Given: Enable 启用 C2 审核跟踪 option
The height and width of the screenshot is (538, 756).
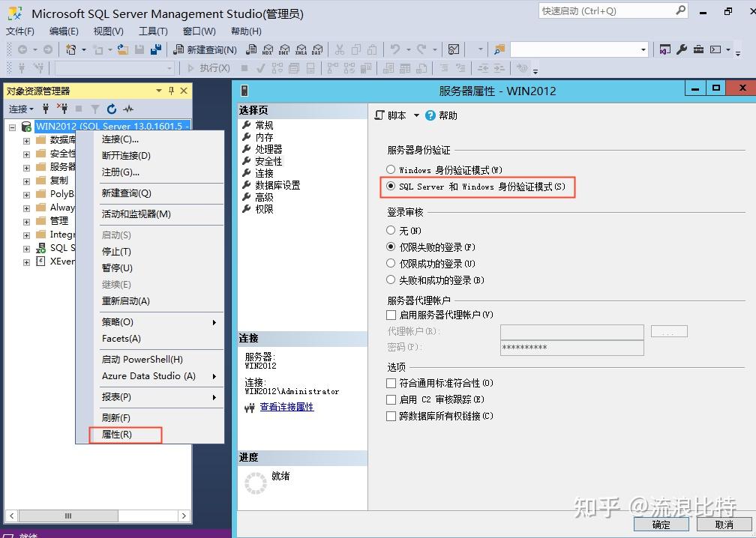Looking at the screenshot, I should pyautogui.click(x=391, y=399).
